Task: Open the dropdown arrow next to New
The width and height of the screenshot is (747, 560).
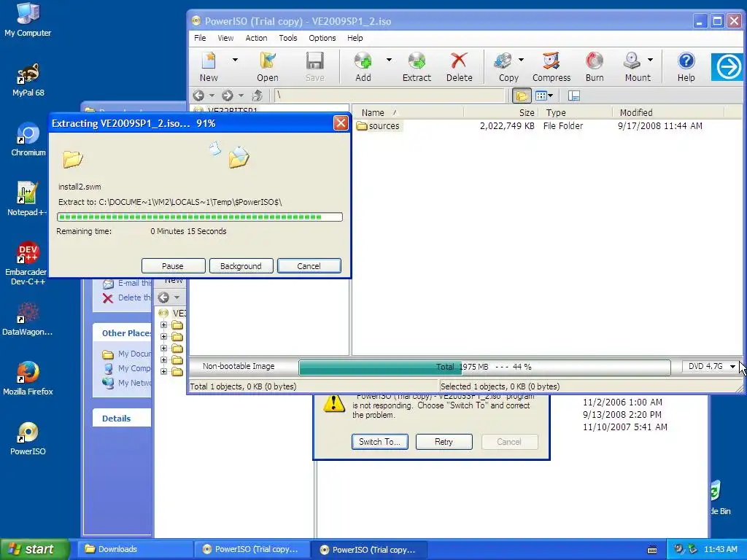Action: click(235, 60)
